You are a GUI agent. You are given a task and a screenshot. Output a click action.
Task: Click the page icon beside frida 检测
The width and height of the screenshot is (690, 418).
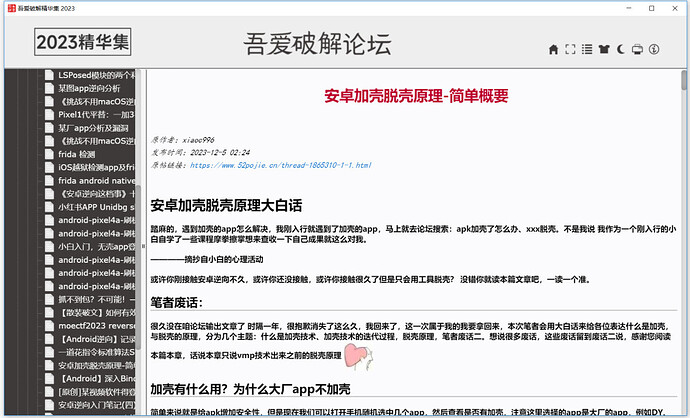[x=48, y=154]
